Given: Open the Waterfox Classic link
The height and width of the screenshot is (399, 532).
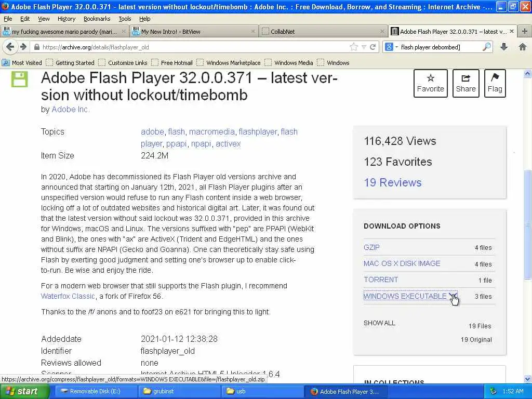Looking at the screenshot, I should [x=68, y=296].
